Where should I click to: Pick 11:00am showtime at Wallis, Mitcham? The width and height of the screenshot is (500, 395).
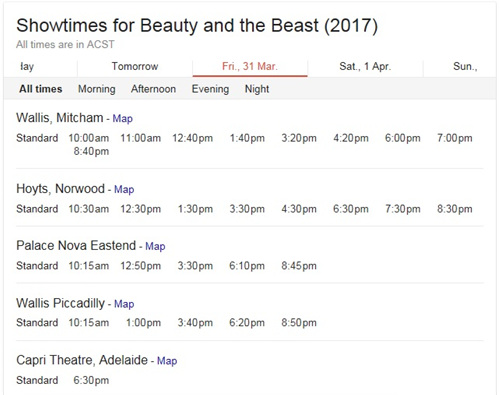coord(141,138)
